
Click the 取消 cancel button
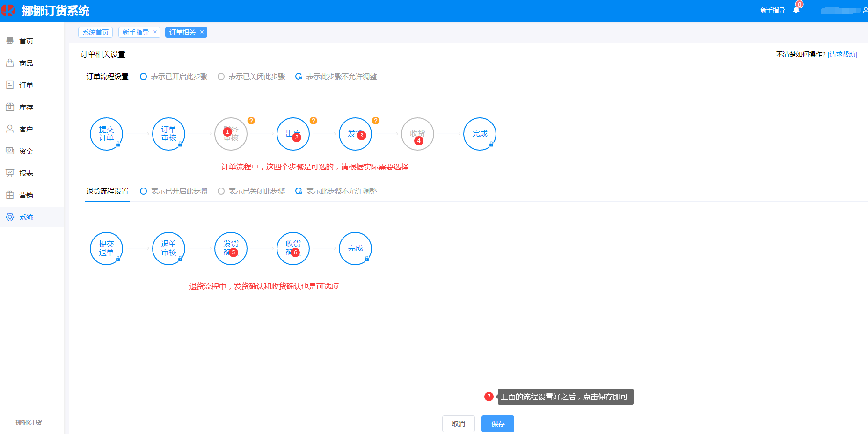458,424
